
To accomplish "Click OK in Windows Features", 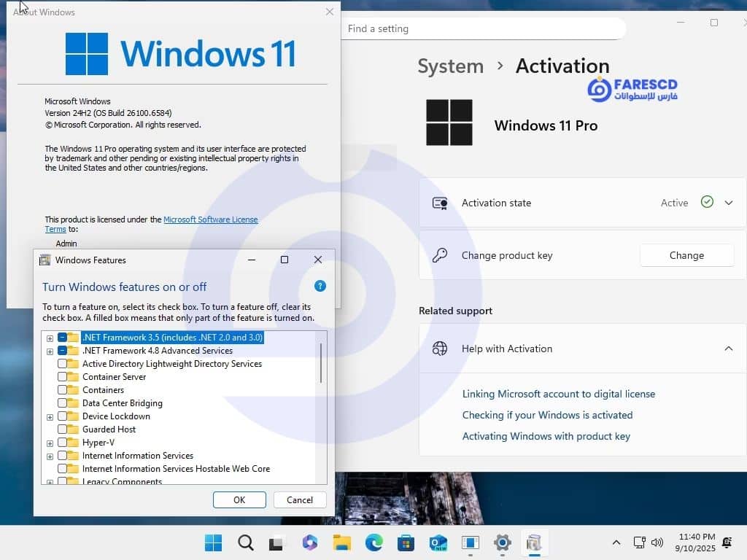I will pos(239,499).
